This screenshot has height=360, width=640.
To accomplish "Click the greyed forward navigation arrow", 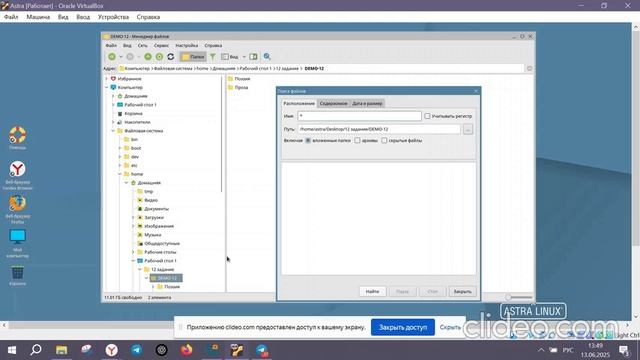I will pyautogui.click(x=130, y=57).
